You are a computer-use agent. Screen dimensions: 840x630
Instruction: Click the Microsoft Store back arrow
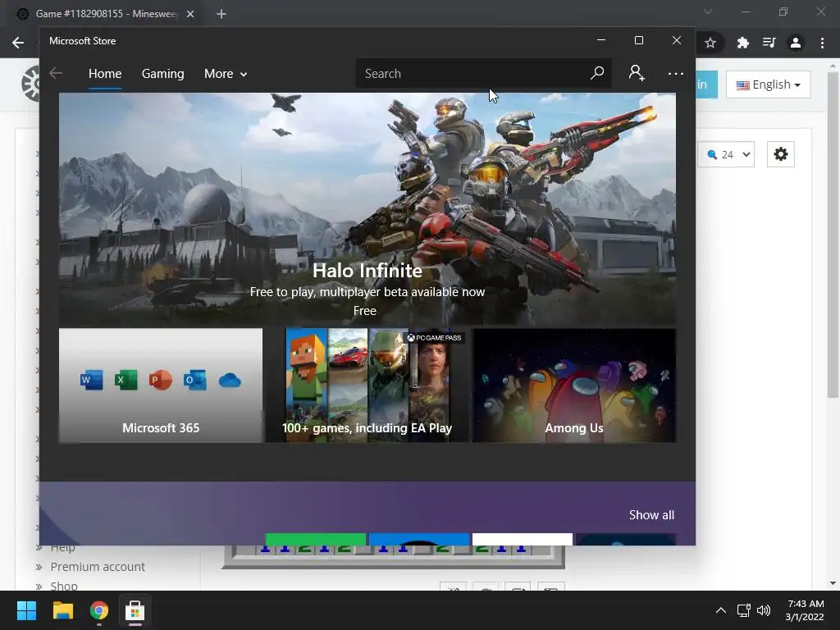pyautogui.click(x=56, y=73)
